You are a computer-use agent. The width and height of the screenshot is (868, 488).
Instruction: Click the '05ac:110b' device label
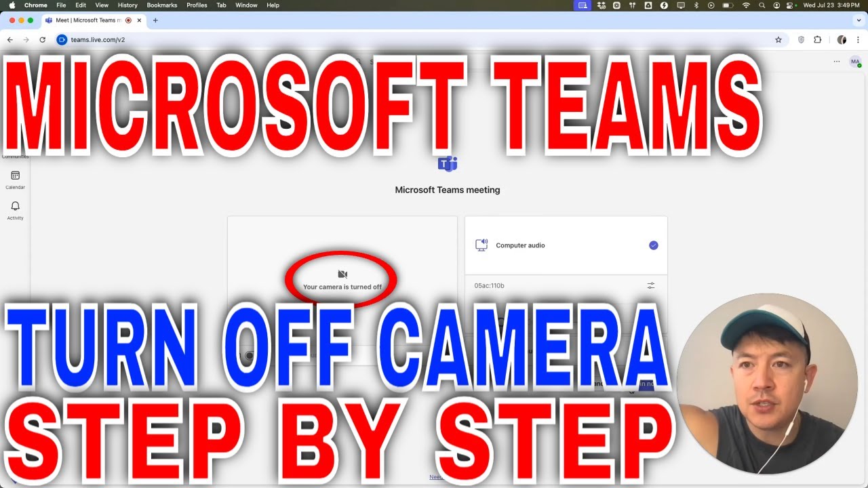[x=490, y=286]
